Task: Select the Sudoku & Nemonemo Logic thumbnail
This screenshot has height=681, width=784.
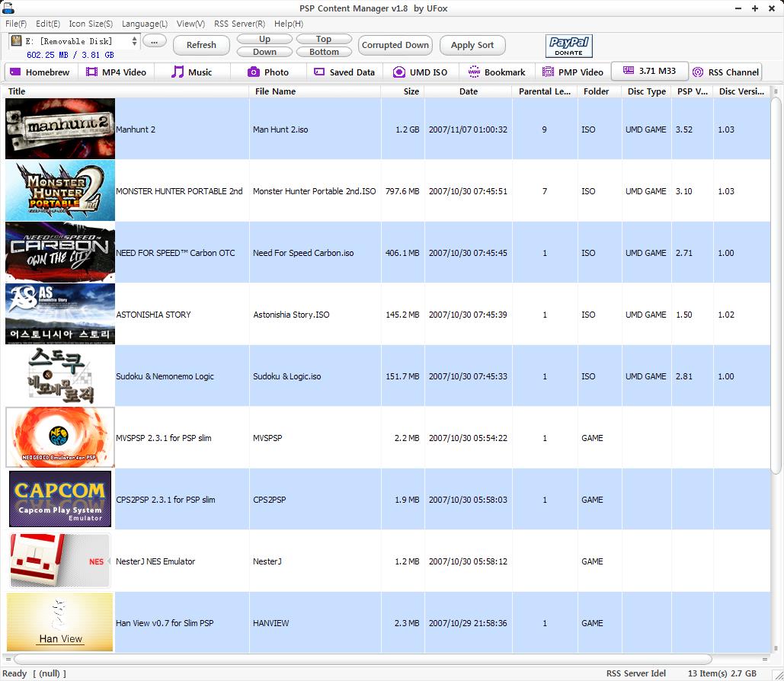Action: (x=60, y=376)
